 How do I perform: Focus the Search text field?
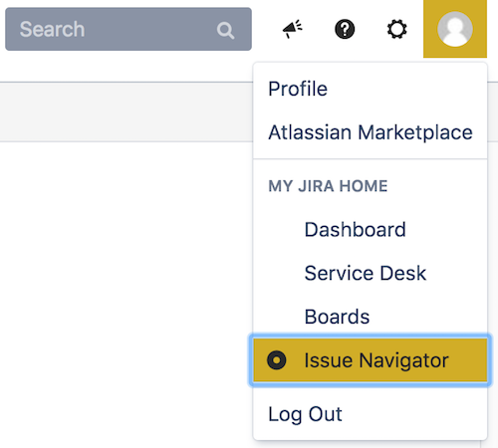tap(128, 29)
